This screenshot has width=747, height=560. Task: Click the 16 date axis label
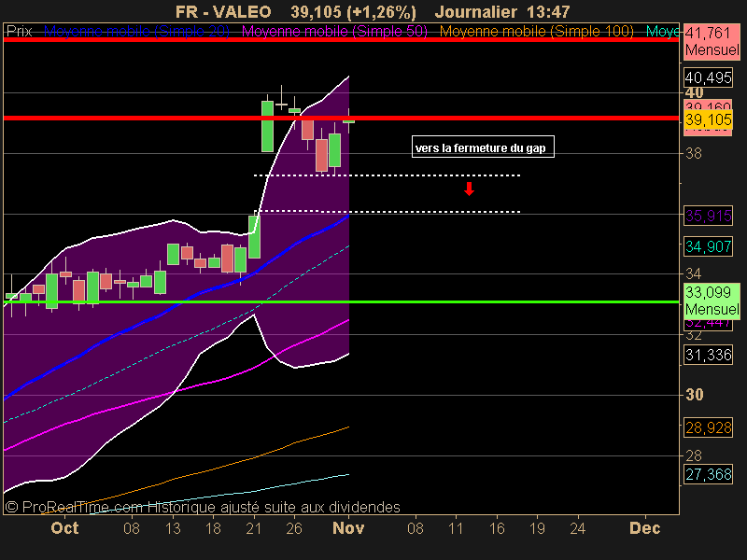497,528
